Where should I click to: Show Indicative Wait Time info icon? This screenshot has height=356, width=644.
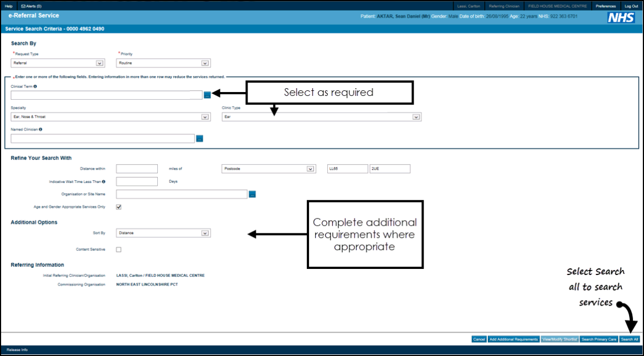[104, 181]
